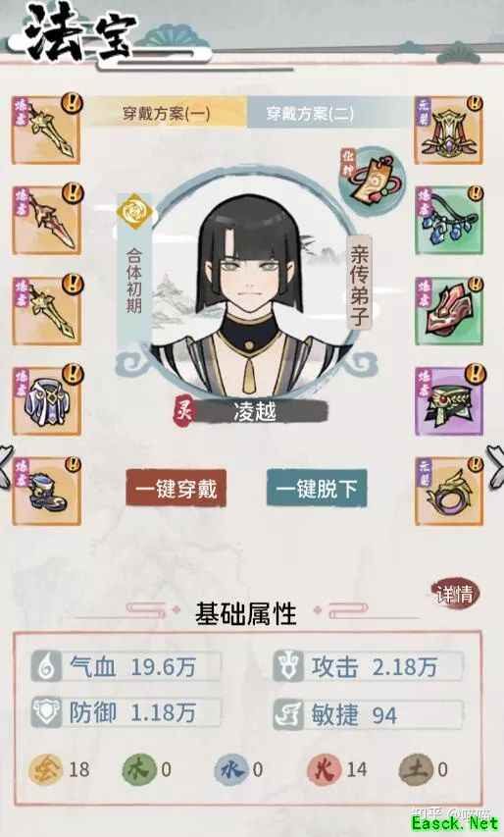Select the gold ring equipment slot
This screenshot has height=837, width=504.
449,491
